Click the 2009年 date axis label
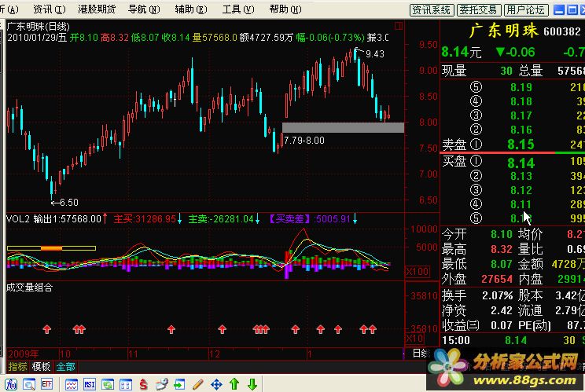 pos(23,354)
